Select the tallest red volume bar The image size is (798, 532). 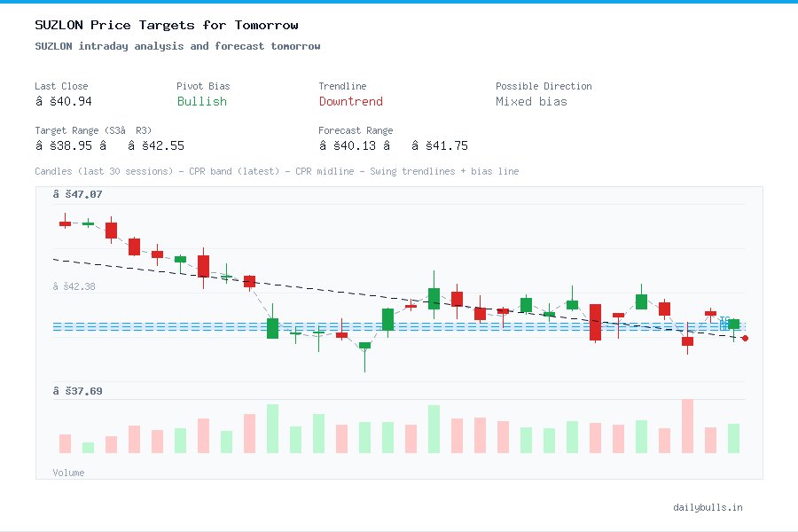tap(687, 426)
